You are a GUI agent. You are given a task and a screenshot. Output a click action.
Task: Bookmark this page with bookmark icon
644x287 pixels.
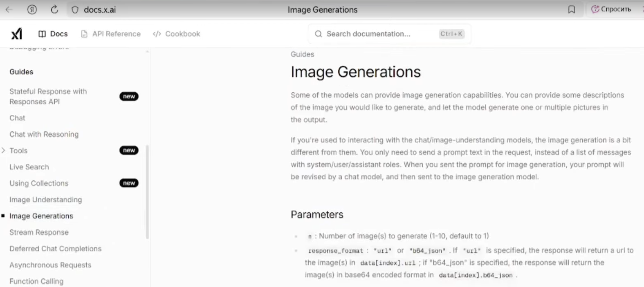pos(571,9)
